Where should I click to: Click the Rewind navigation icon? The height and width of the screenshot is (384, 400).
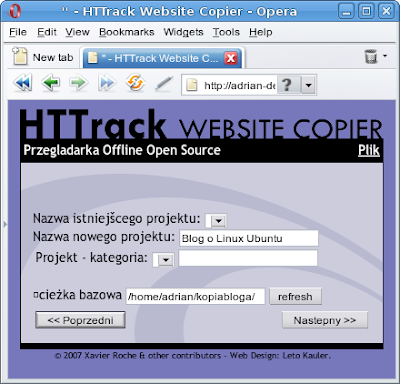click(x=23, y=83)
